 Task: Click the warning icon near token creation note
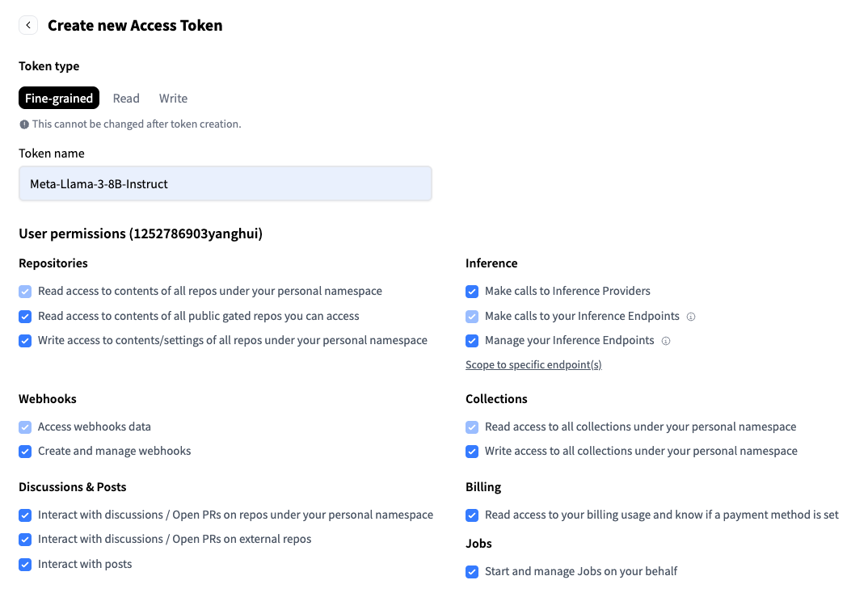pyautogui.click(x=24, y=124)
